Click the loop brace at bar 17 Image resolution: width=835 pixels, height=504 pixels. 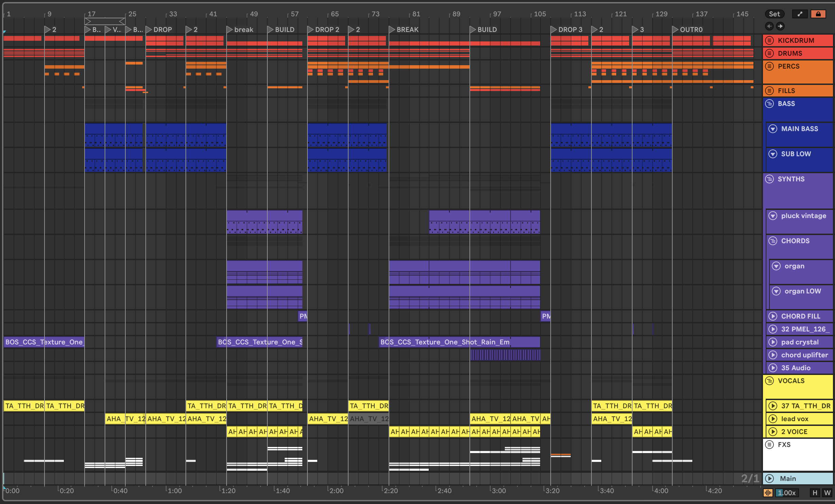pyautogui.click(x=105, y=21)
